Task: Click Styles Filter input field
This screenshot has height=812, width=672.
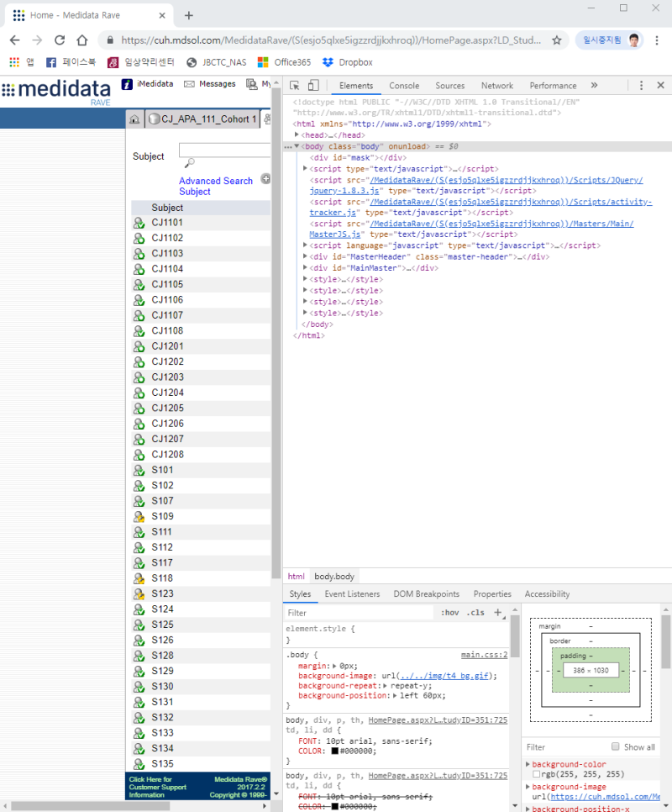Action: click(x=359, y=613)
